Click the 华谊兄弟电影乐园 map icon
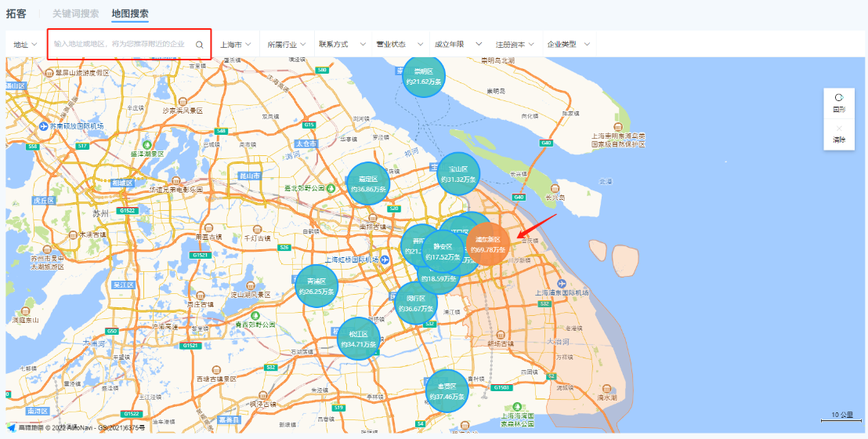The width and height of the screenshot is (868, 439). (x=175, y=180)
